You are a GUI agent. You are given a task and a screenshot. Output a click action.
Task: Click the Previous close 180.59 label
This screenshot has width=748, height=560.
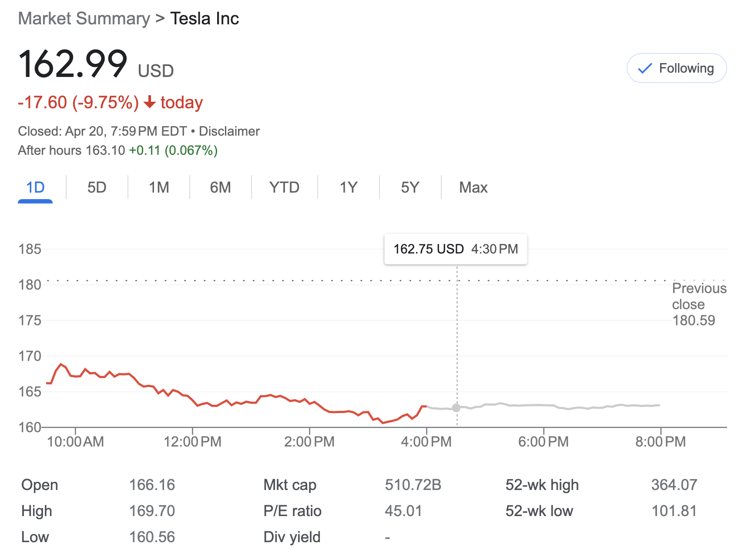click(699, 304)
